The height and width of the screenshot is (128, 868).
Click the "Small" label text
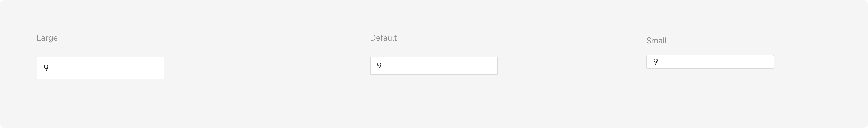tap(656, 41)
